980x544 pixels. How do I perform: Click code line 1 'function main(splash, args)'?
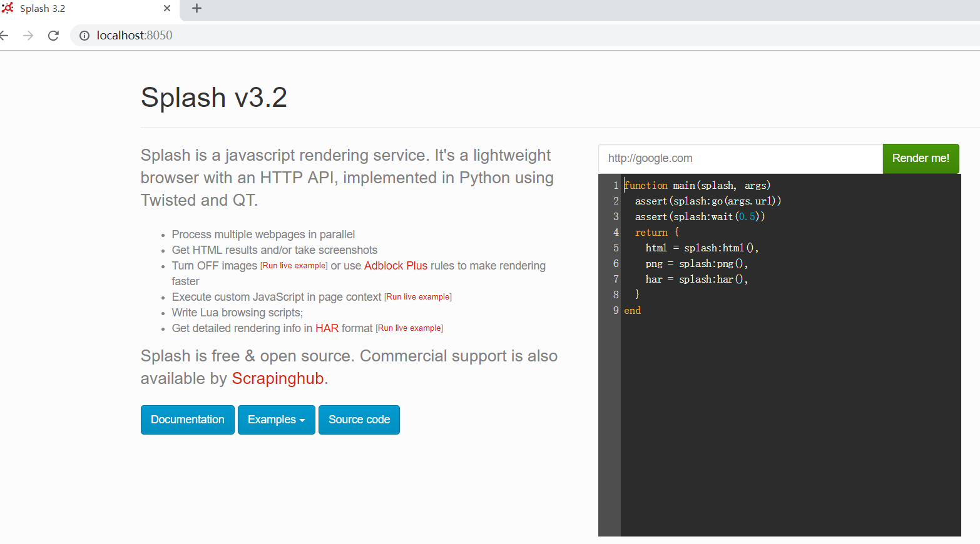(x=697, y=186)
